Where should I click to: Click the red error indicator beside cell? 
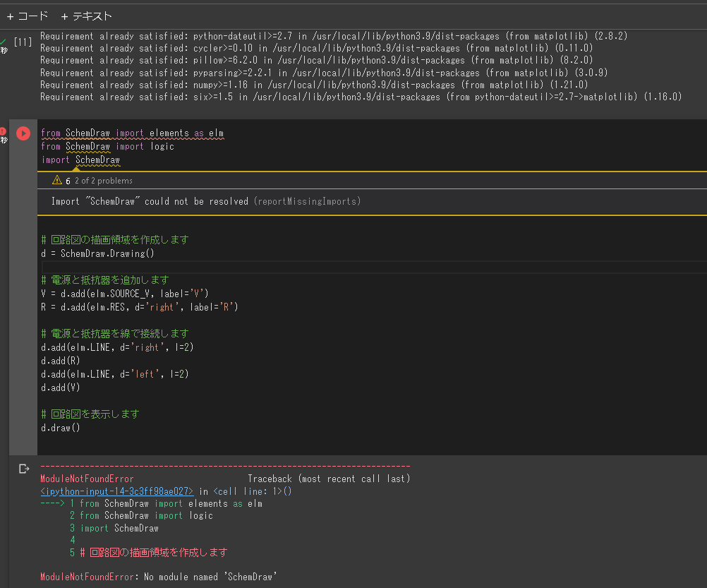(x=3, y=131)
